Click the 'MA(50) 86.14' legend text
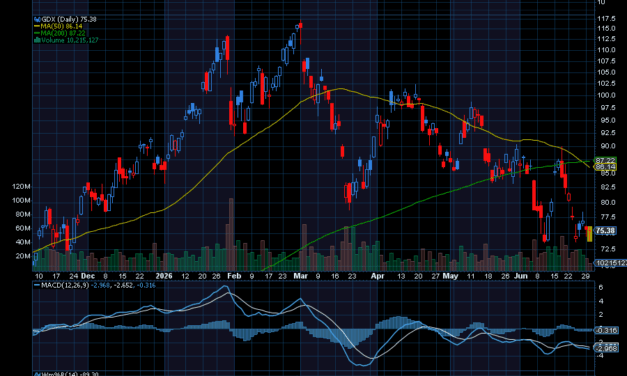 pyautogui.click(x=61, y=26)
